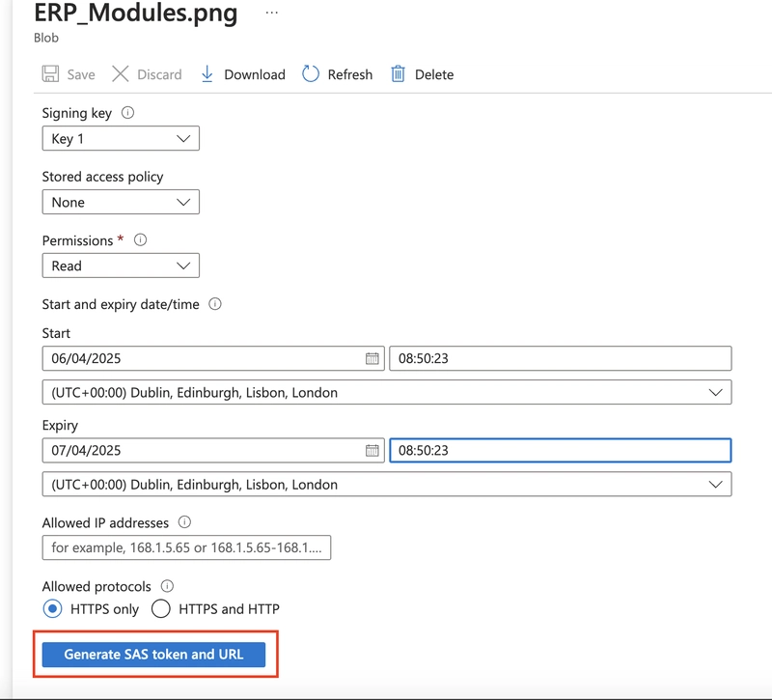772x700 pixels.
Task: Expand the Start time zone dropdown
Action: pos(387,393)
